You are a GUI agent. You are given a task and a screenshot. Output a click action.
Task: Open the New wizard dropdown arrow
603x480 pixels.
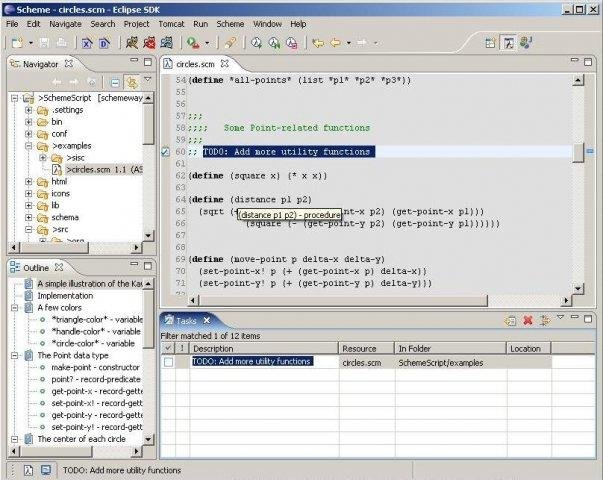(31, 43)
